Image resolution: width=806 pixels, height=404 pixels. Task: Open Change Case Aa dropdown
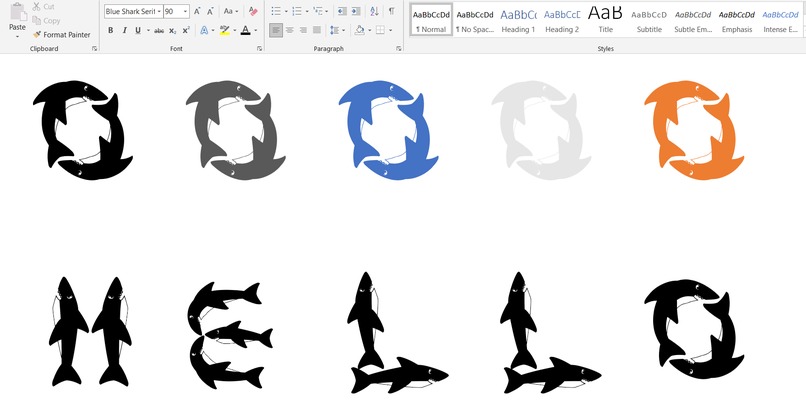(x=231, y=11)
